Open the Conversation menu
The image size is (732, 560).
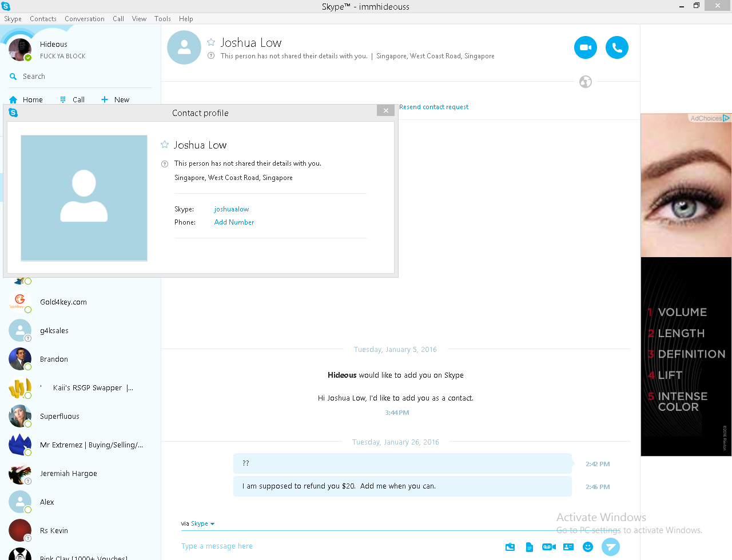click(x=85, y=19)
